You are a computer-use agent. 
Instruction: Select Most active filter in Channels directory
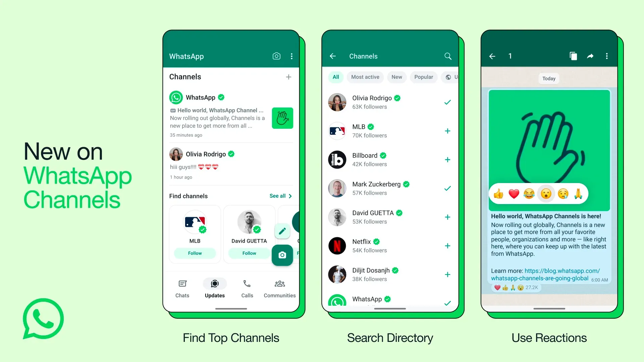(x=365, y=77)
